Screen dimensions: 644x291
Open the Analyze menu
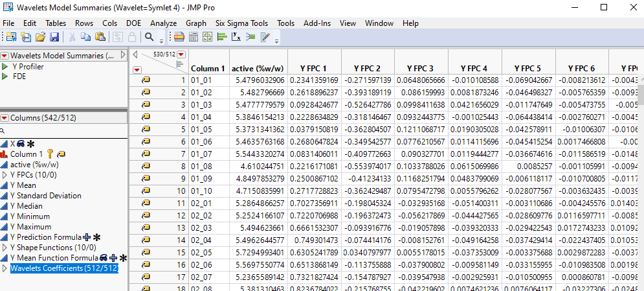point(164,23)
